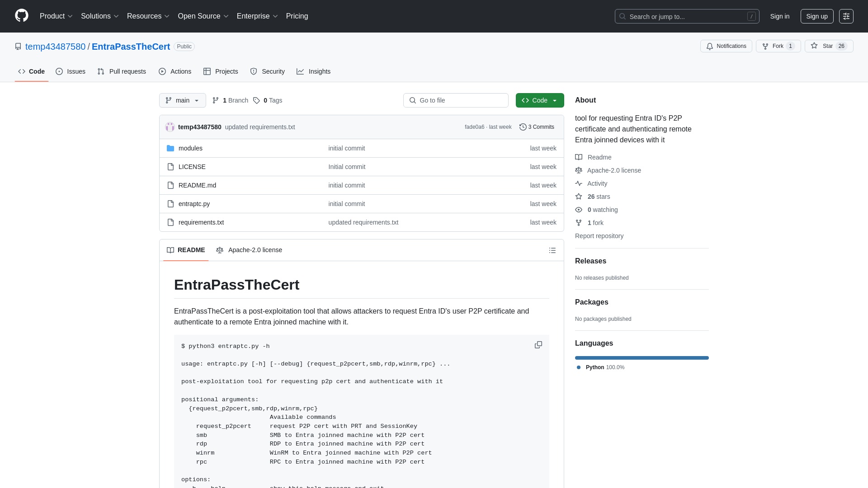Open the temp43487580 owner profile link
Viewport: 868px width, 488px height.
[55, 47]
